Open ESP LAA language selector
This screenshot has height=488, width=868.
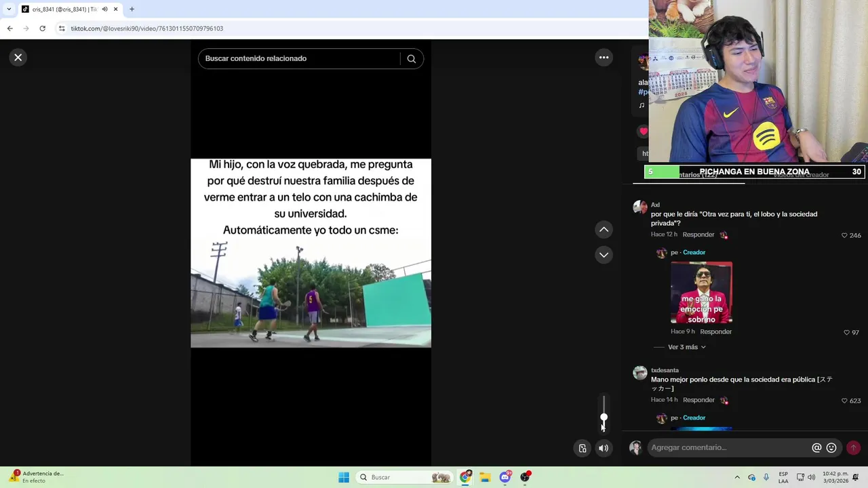click(x=783, y=477)
